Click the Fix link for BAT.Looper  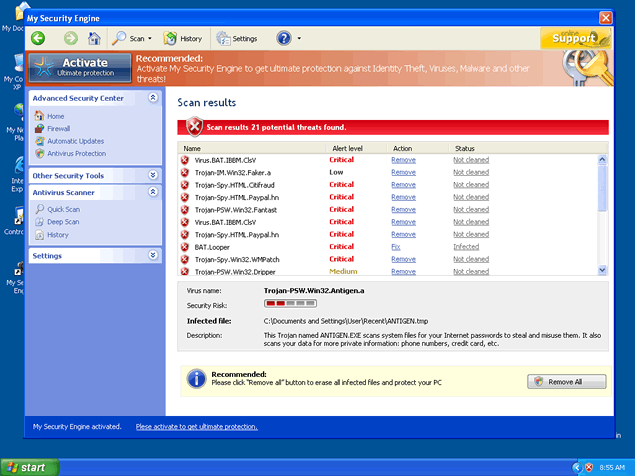tap(396, 246)
